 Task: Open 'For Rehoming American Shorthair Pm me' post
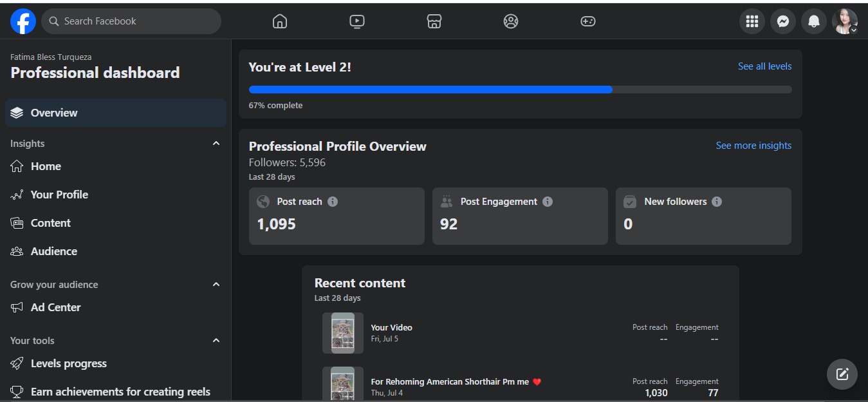(x=456, y=381)
